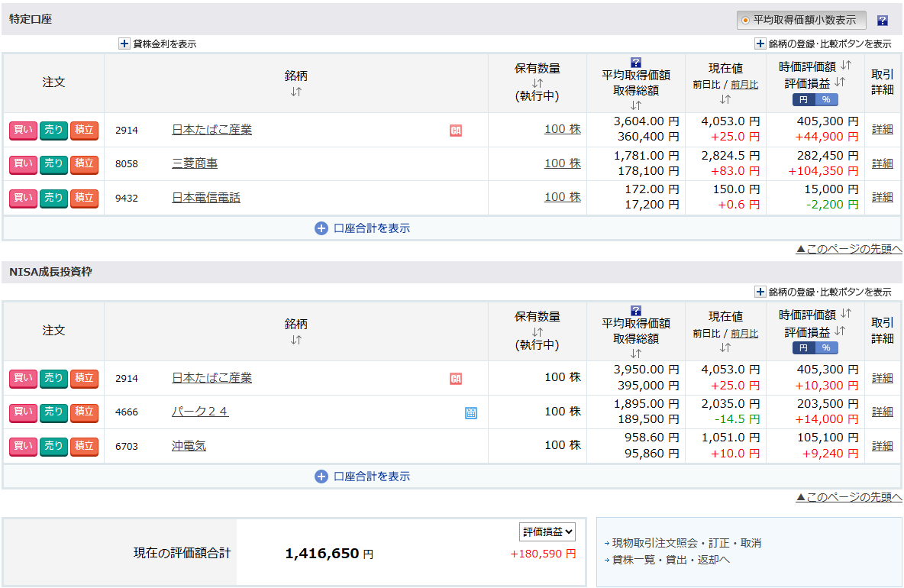The image size is (904, 588).
Task: Click 積立 for 沖電気
Action: click(x=84, y=446)
